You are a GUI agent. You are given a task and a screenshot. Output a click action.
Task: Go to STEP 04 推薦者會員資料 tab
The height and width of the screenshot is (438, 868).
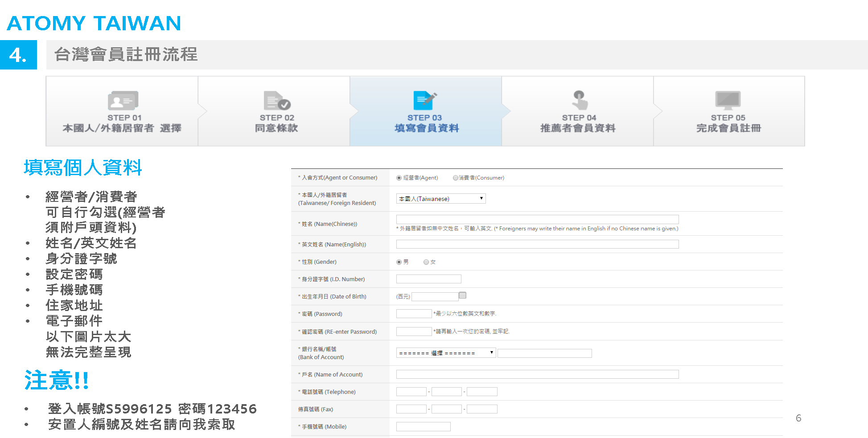[x=578, y=111]
